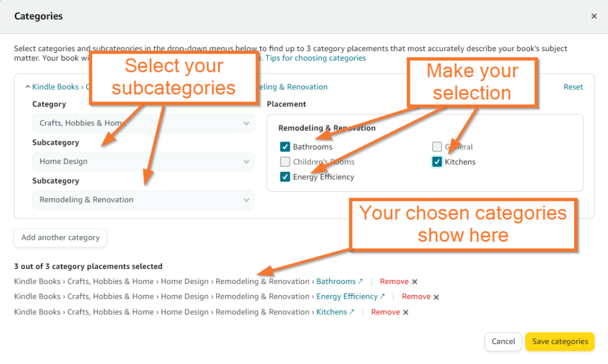
Task: Uncheck the Energy Efficiency checkbox
Action: (285, 177)
